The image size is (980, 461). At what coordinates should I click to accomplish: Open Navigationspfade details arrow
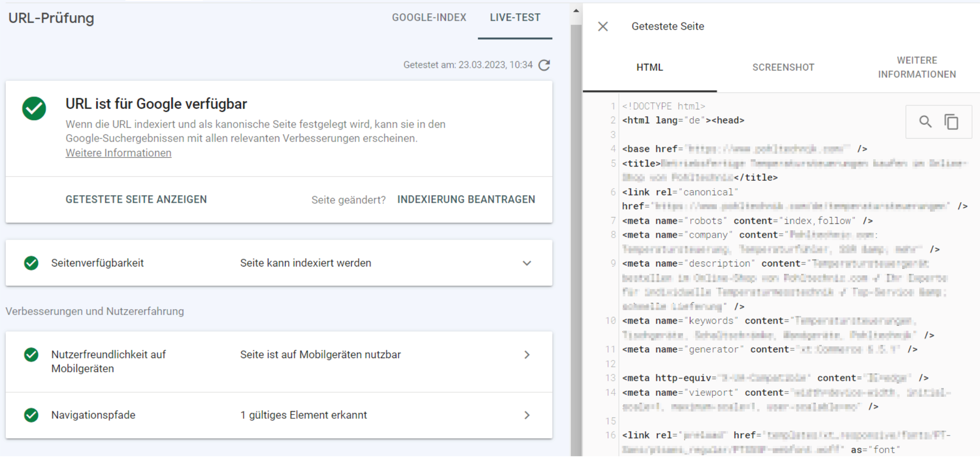[x=527, y=415]
